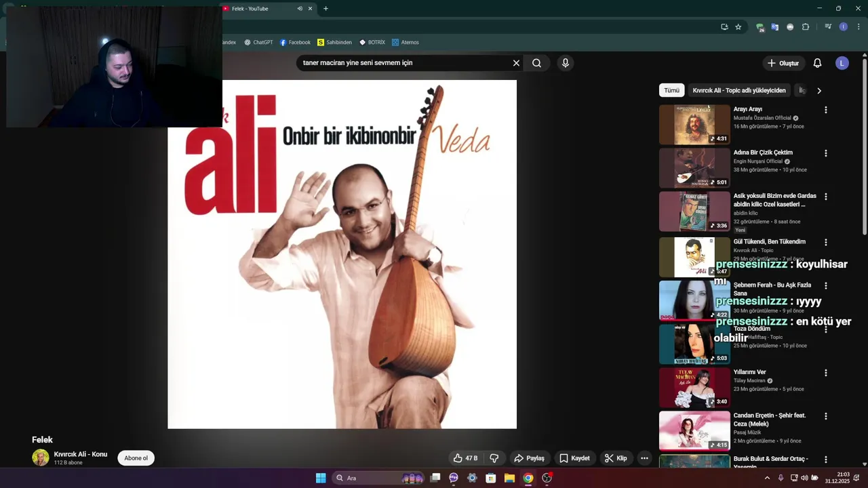
Task: Open Task View on the taskbar
Action: (435, 478)
